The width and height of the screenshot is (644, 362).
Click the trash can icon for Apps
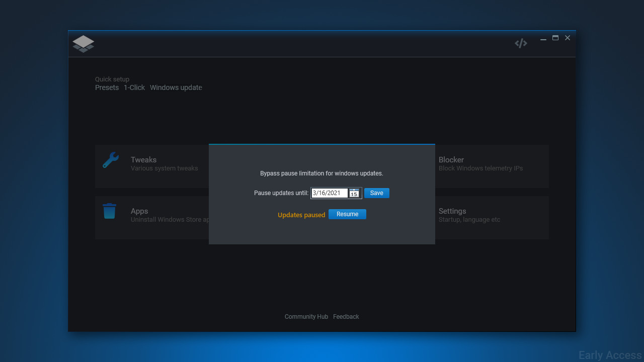tap(110, 211)
